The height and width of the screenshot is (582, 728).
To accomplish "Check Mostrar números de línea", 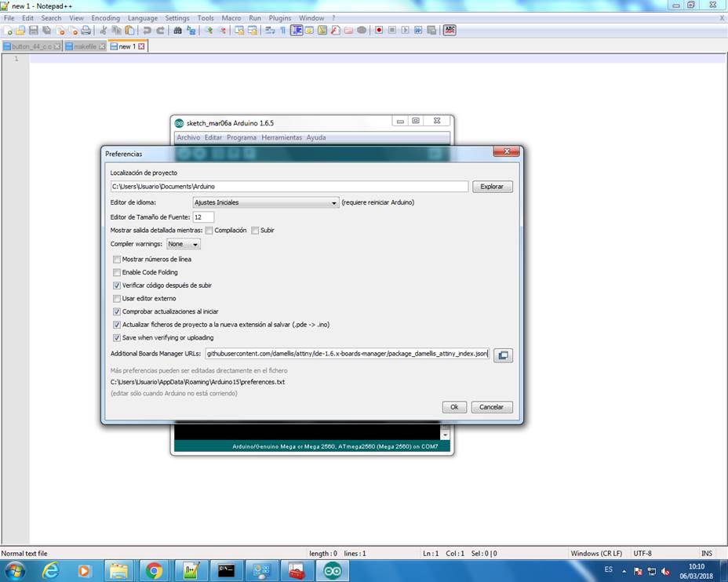I will pos(117,260).
